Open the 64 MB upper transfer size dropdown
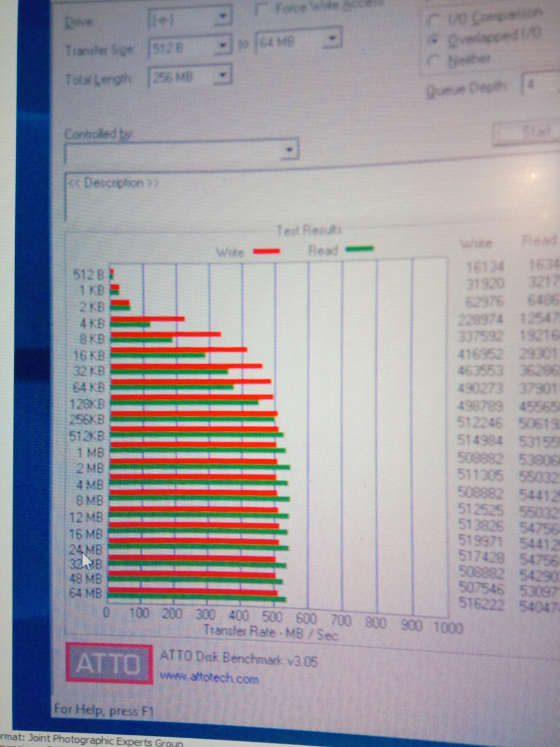The width and height of the screenshot is (560, 747). [331, 40]
